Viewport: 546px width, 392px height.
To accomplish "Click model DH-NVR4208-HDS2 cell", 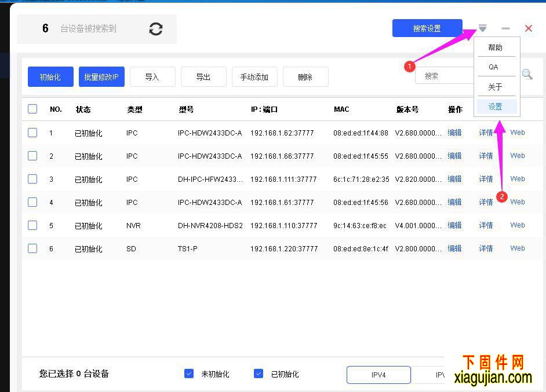I will click(x=210, y=225).
